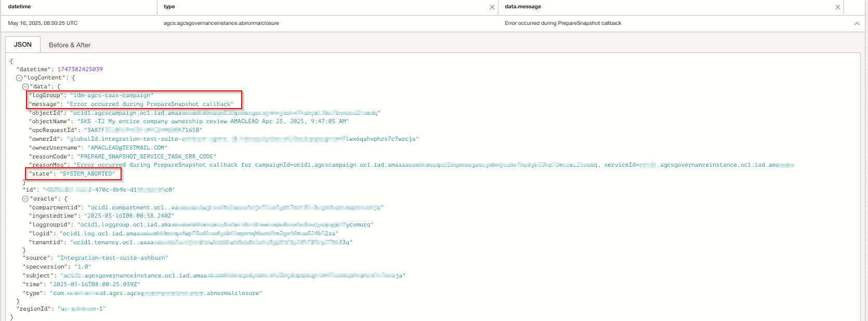Click the state value SYSTEM_ABORTED
Screen dimensions: 868x321
point(87,174)
